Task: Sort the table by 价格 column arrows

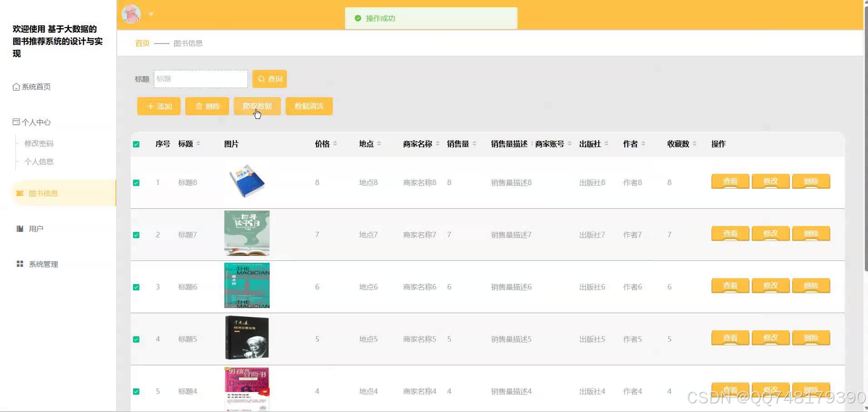Action: click(x=335, y=143)
